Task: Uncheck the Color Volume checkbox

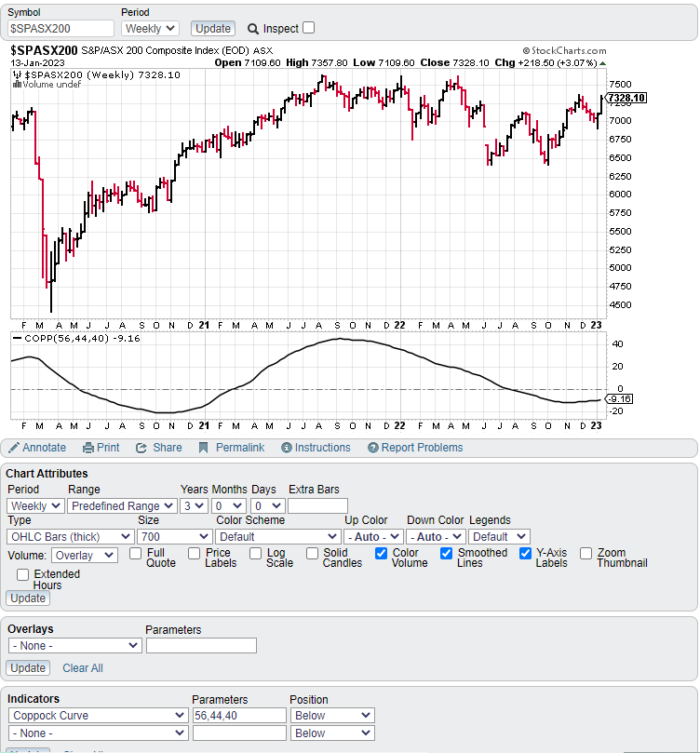Action: (x=382, y=553)
